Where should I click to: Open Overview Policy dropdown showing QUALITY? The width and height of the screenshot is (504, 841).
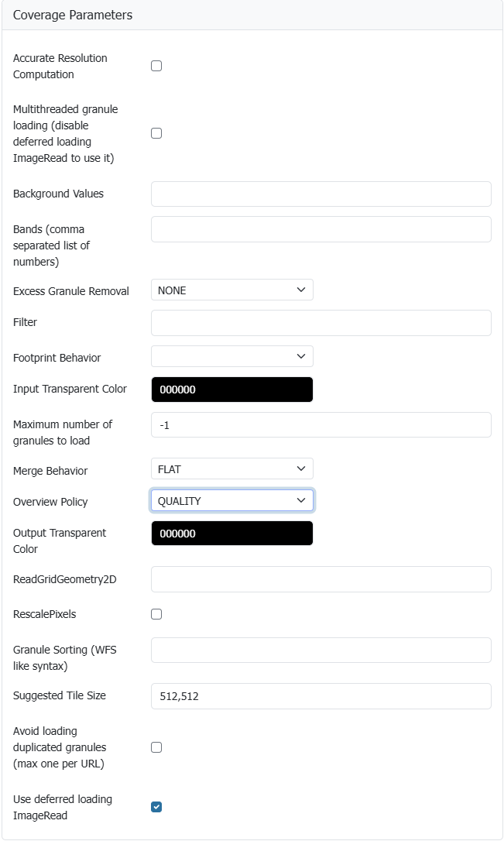[231, 501]
